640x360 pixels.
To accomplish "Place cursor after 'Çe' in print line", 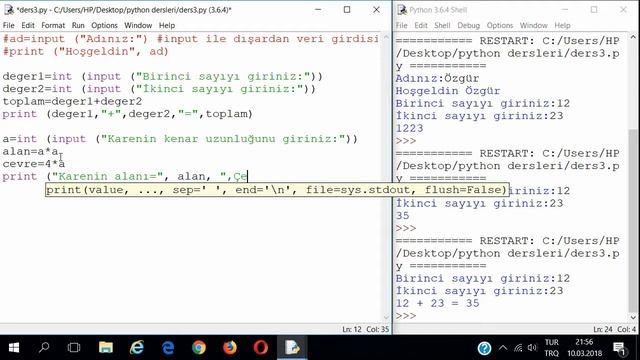I will tap(247, 176).
